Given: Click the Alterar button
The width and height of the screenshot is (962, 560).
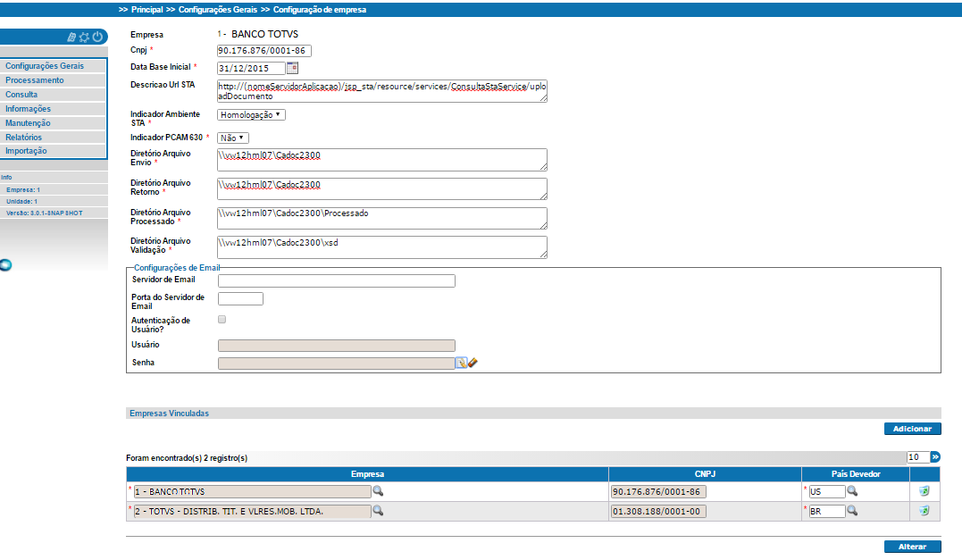Looking at the screenshot, I should [912, 547].
